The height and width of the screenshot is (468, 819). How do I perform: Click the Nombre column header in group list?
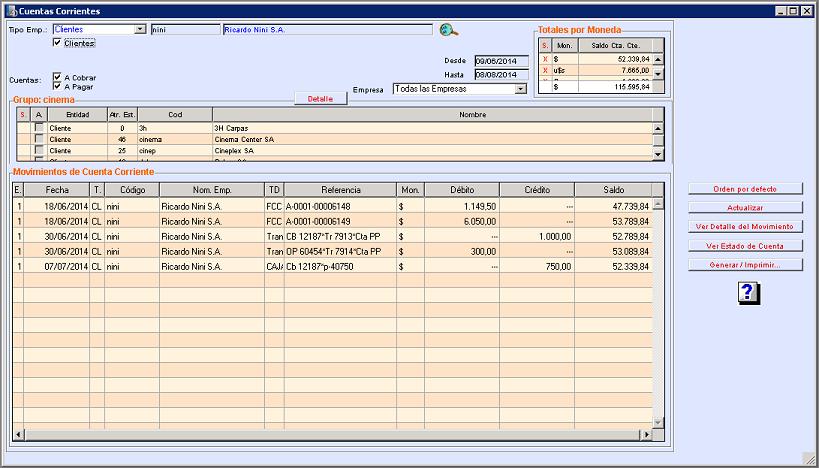tap(432, 114)
